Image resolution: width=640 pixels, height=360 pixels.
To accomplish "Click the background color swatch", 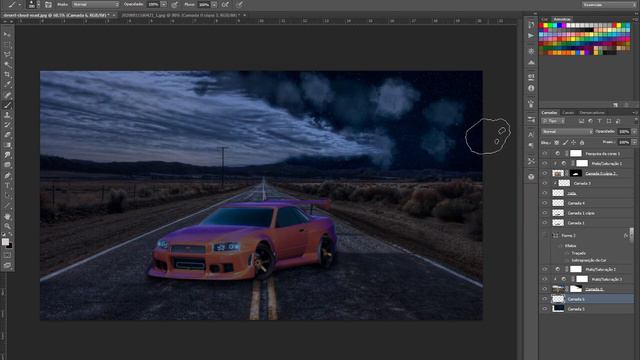I will [9, 245].
